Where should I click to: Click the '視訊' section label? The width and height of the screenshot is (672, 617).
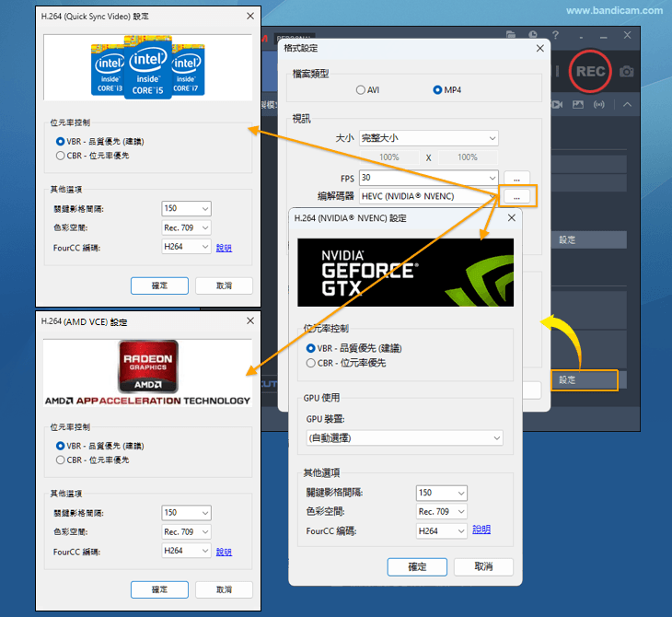[x=301, y=119]
